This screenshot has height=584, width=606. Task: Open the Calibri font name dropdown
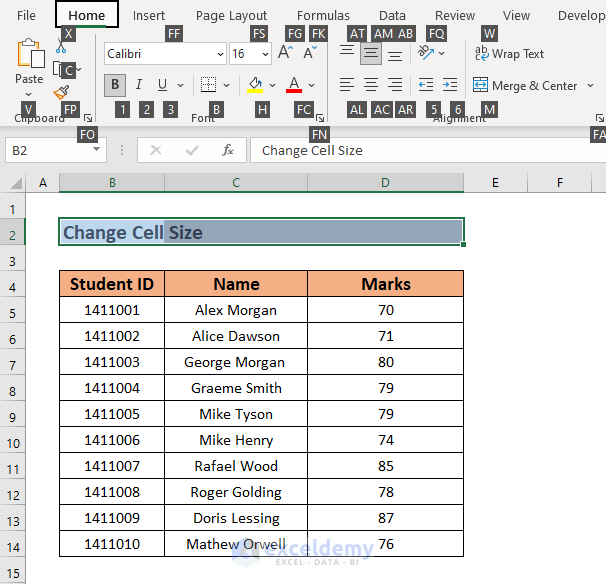220,54
